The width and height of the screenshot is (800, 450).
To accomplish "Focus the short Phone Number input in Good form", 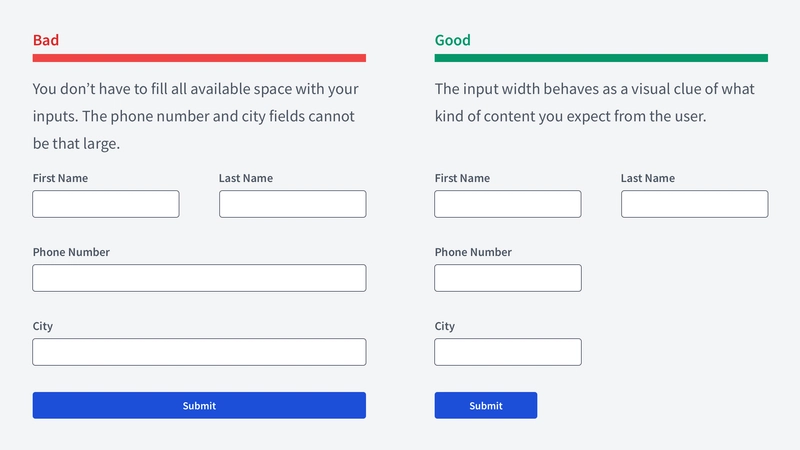I will click(x=508, y=278).
